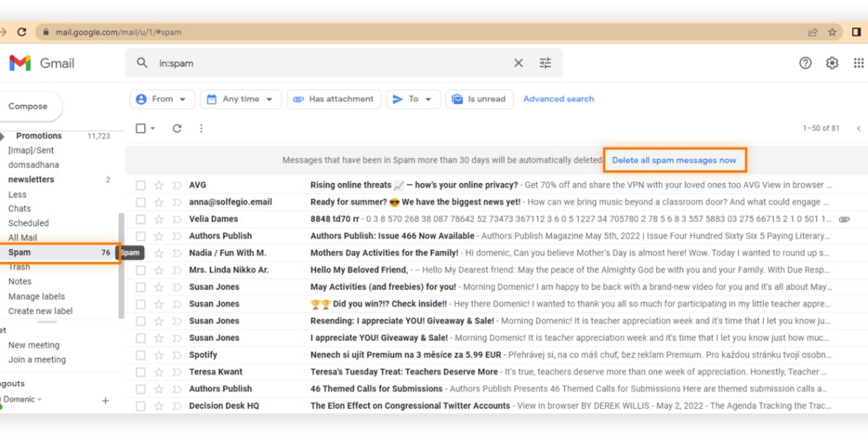Tick checkbox for Velia Dames email
Image resolution: width=868 pixels, height=434 pixels.
(x=141, y=219)
